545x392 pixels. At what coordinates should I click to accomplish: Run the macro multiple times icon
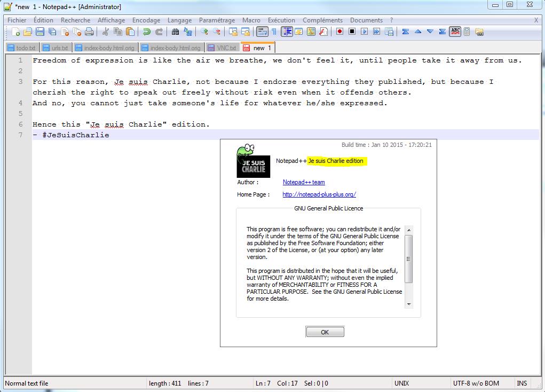[x=376, y=32]
